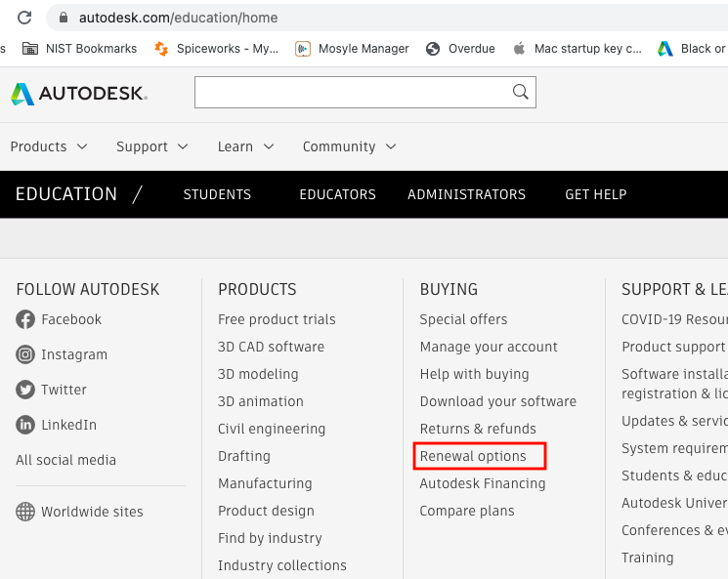This screenshot has height=579, width=728.
Task: Open the Free product trials link
Action: click(277, 319)
